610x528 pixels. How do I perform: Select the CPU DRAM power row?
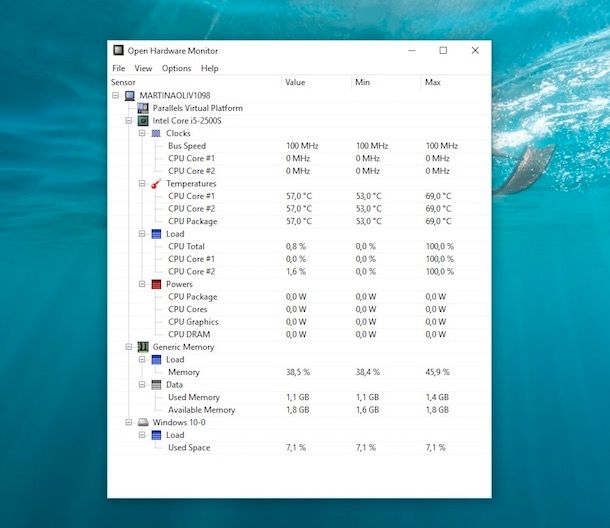coord(299,334)
